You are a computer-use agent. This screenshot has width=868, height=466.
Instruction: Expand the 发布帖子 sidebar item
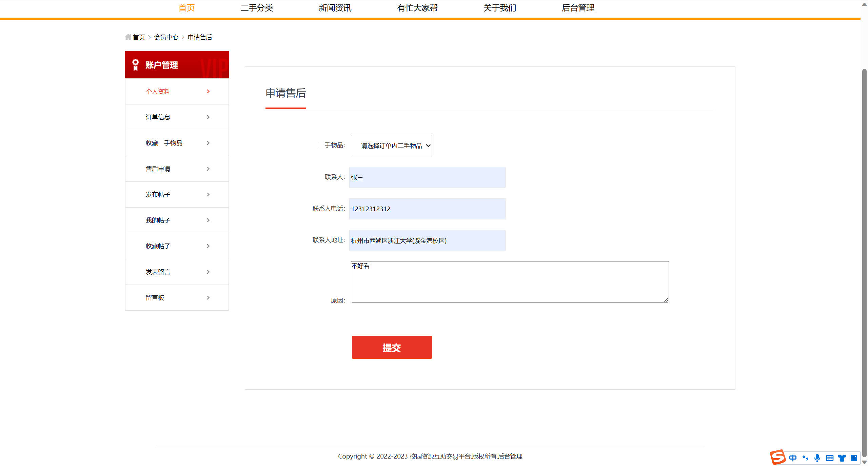coord(208,194)
